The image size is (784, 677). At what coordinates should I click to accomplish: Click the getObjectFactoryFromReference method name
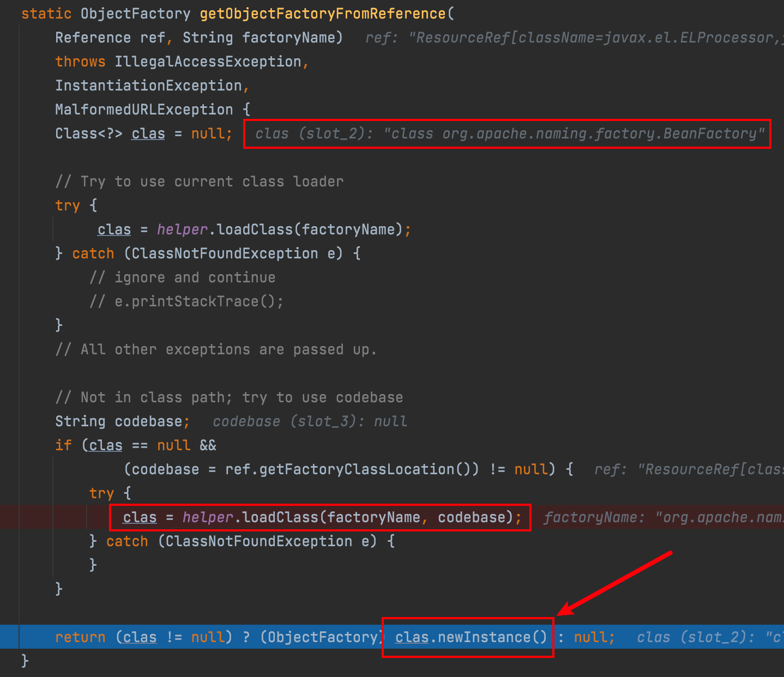tap(322, 14)
